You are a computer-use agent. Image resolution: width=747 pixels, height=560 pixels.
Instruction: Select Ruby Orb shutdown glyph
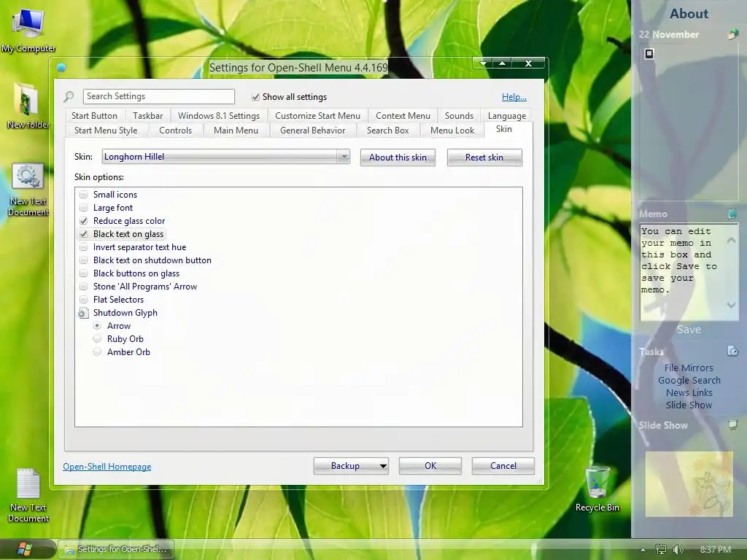[97, 338]
